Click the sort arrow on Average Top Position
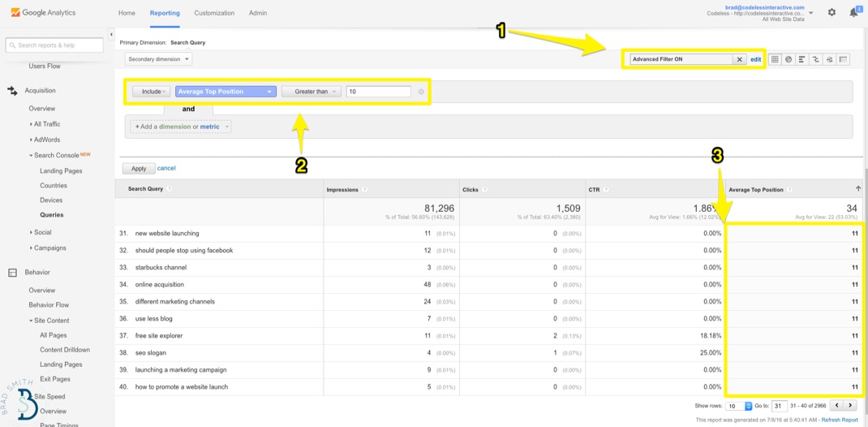 point(857,189)
